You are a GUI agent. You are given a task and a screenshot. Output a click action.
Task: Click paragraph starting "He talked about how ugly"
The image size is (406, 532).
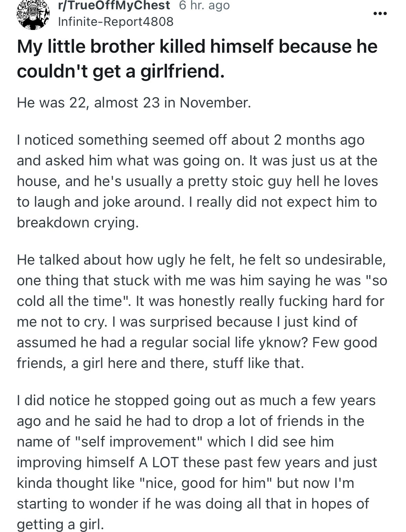click(201, 311)
